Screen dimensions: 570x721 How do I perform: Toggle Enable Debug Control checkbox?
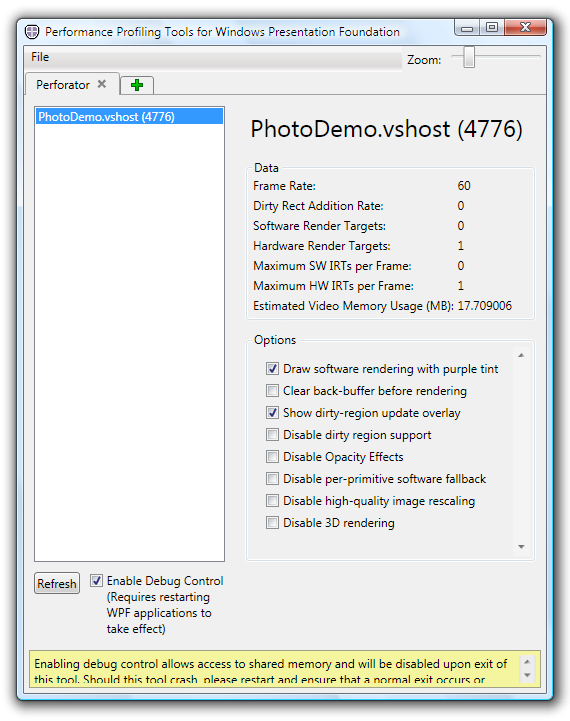[96, 581]
